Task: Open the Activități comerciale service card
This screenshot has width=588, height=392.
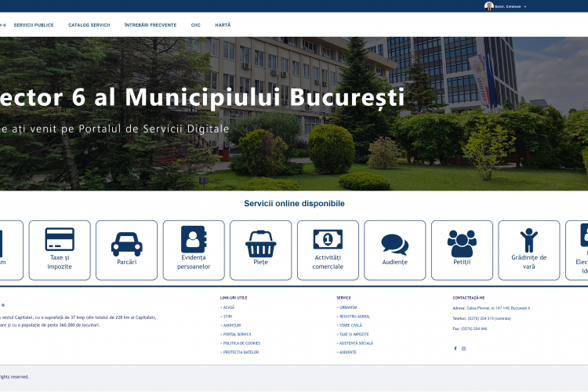Action: point(328,250)
